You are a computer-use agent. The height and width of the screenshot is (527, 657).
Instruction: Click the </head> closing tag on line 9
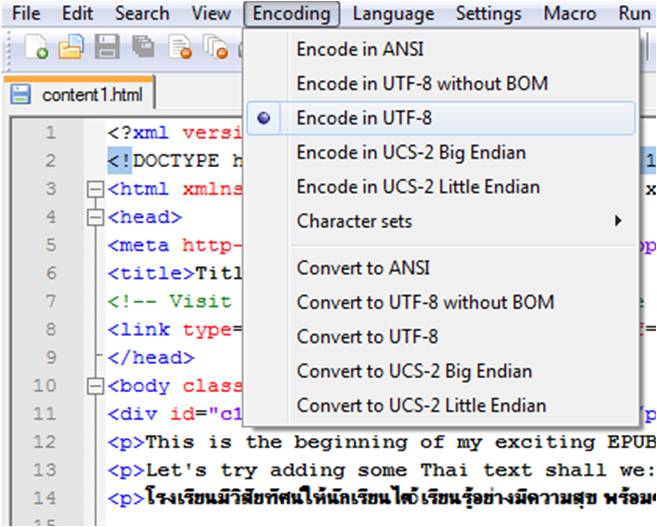tap(151, 358)
